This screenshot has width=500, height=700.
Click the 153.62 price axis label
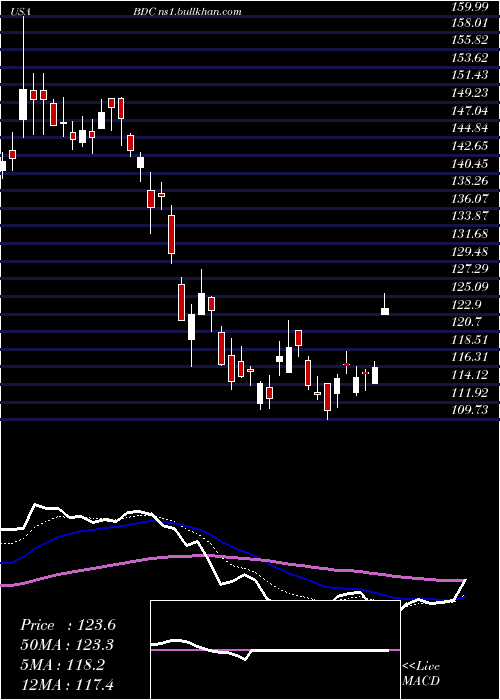point(469,58)
